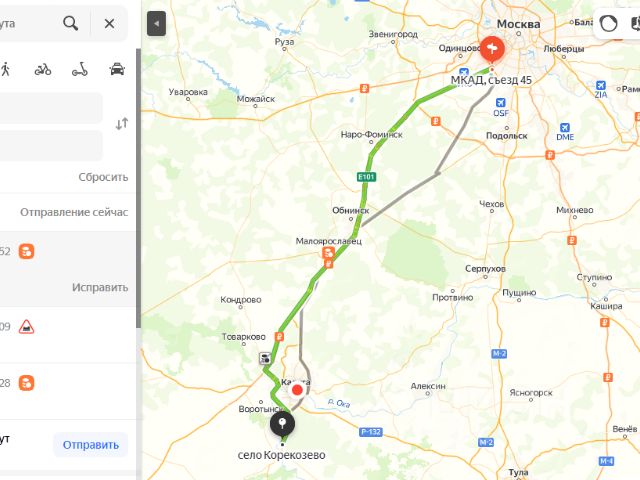The image size is (640, 480).
Task: Click the first route origin input field
Action: pyautogui.click(x=51, y=108)
